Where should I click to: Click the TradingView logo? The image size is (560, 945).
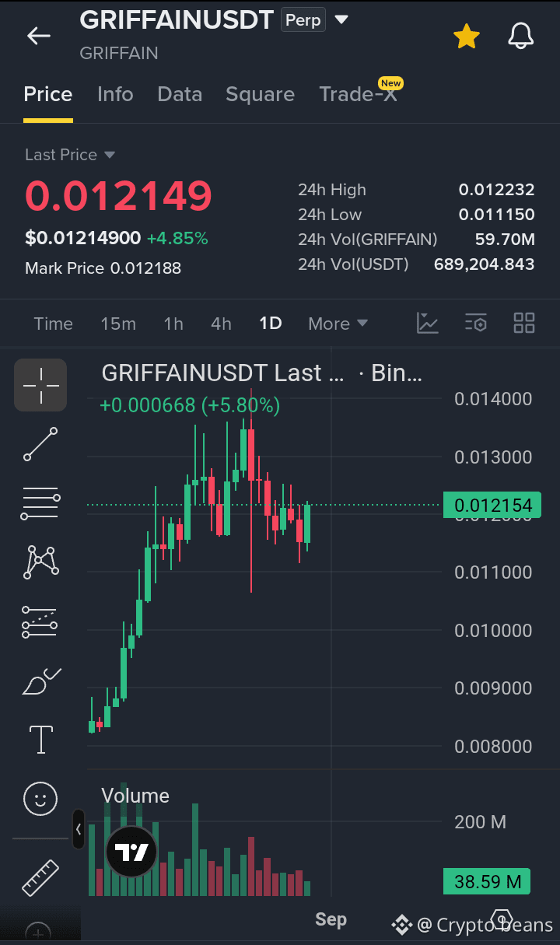(131, 852)
